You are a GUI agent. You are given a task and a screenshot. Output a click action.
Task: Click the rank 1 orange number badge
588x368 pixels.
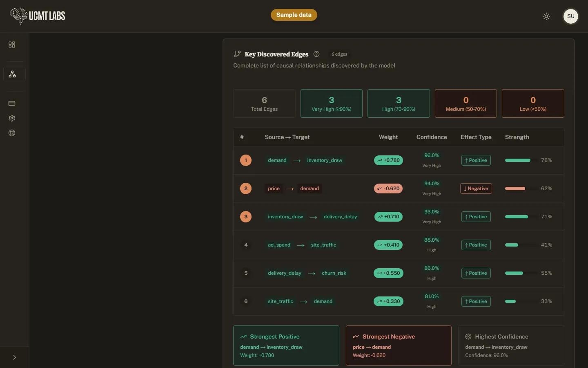pyautogui.click(x=246, y=160)
